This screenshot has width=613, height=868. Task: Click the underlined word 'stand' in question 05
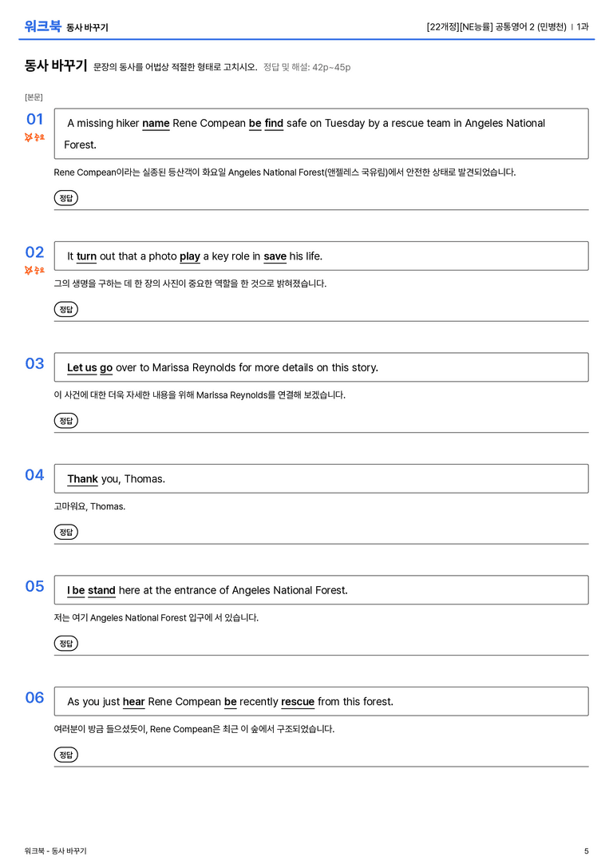click(101, 590)
